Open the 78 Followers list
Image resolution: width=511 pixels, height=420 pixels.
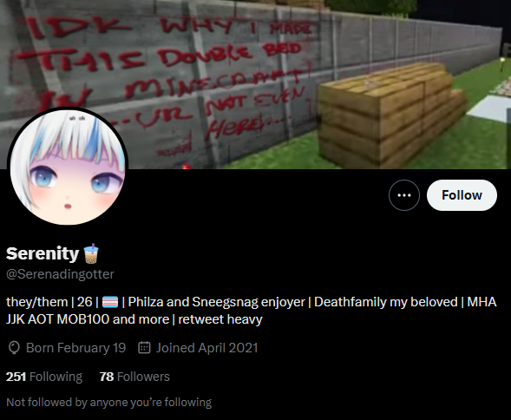click(134, 377)
